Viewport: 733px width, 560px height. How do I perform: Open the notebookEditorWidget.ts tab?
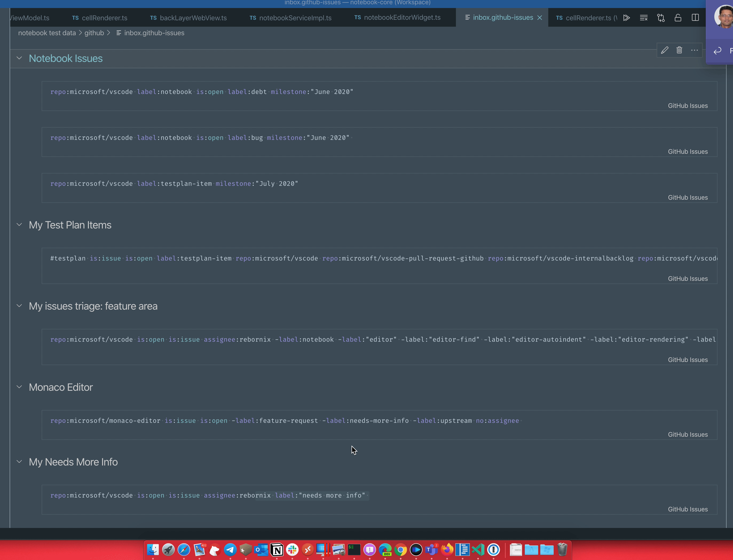coord(397,18)
